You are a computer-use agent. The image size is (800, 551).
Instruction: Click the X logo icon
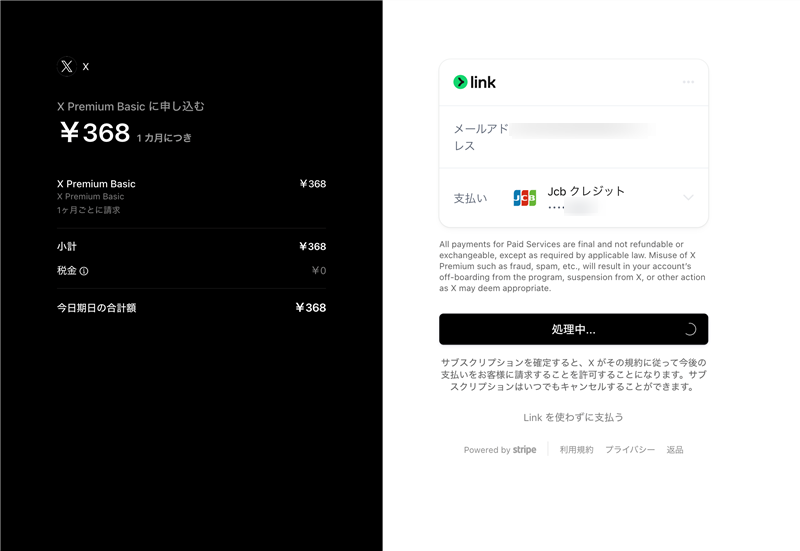point(67,66)
